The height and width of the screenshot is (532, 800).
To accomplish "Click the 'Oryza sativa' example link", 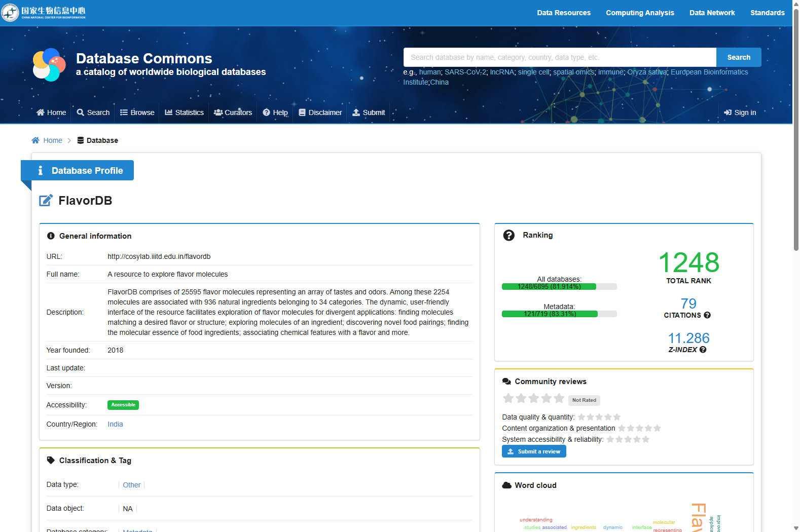I will (647, 72).
